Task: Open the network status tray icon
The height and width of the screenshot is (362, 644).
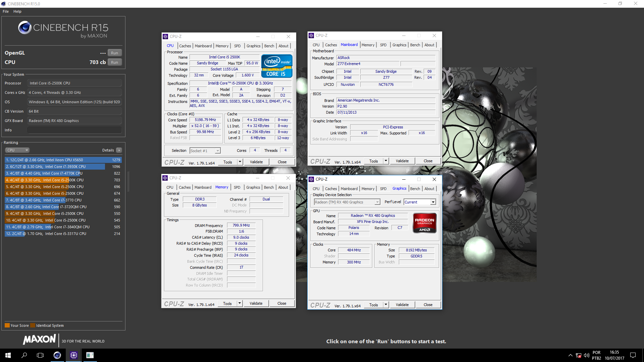Action: pos(579,355)
